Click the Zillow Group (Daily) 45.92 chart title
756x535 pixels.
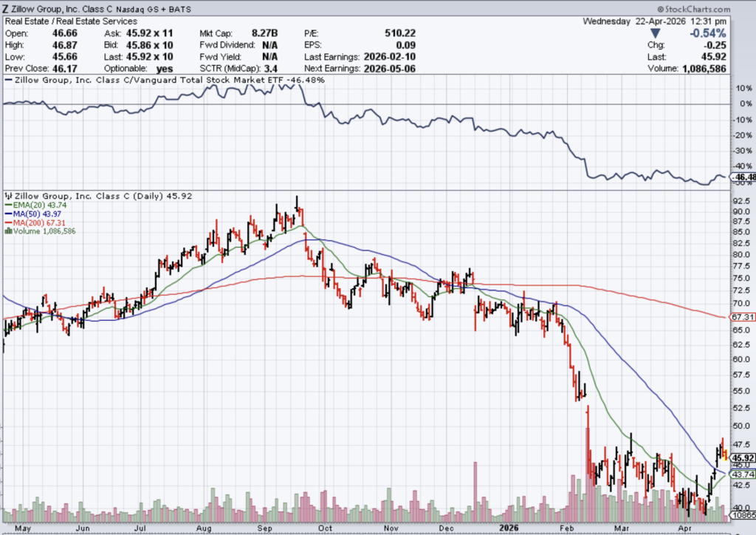click(103, 196)
